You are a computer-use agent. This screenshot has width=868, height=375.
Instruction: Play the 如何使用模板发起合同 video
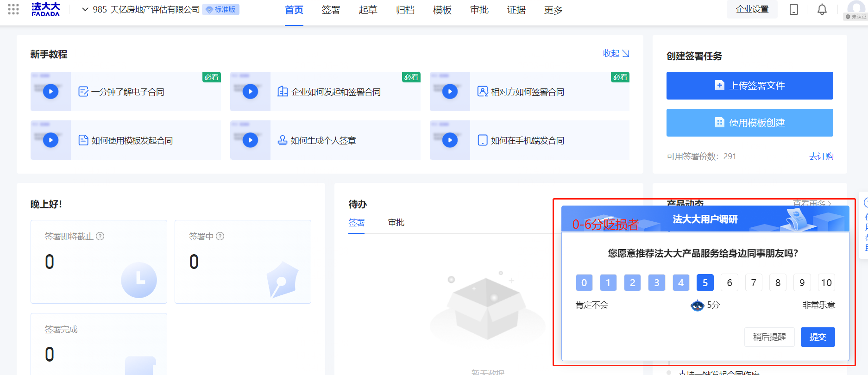[x=51, y=140]
